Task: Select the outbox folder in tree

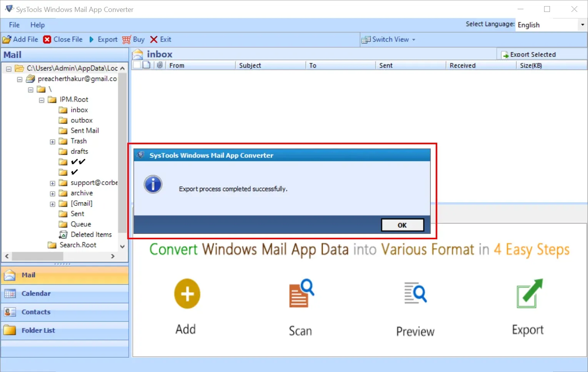Action: (x=82, y=120)
